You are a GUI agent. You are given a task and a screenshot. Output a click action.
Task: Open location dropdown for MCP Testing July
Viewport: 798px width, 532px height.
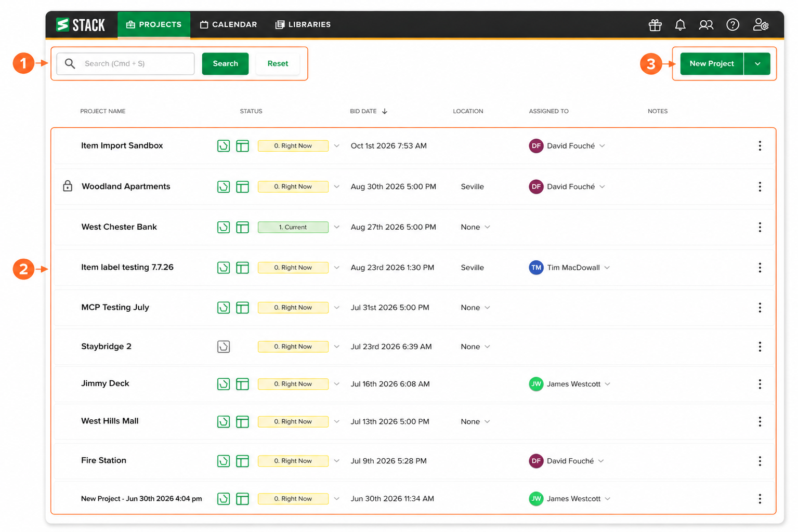487,308
